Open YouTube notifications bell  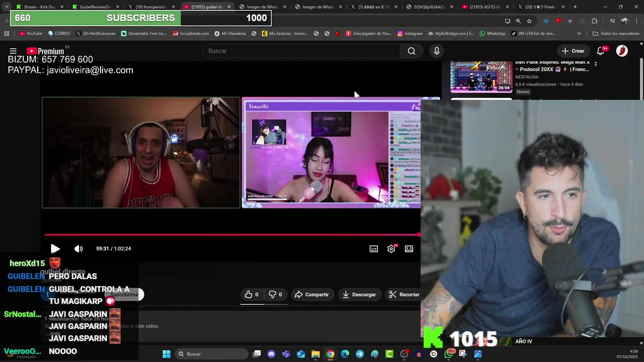[x=601, y=51]
